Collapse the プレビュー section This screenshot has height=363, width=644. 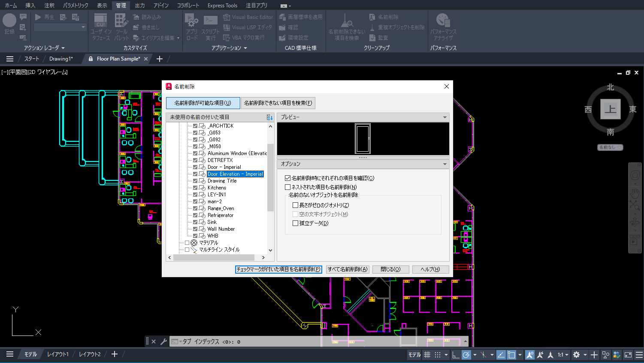[x=445, y=117]
